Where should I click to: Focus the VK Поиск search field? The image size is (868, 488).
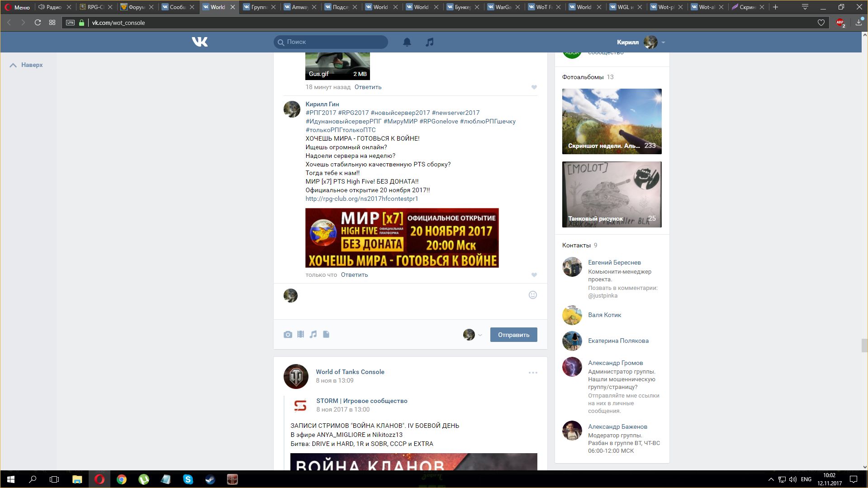click(x=331, y=42)
